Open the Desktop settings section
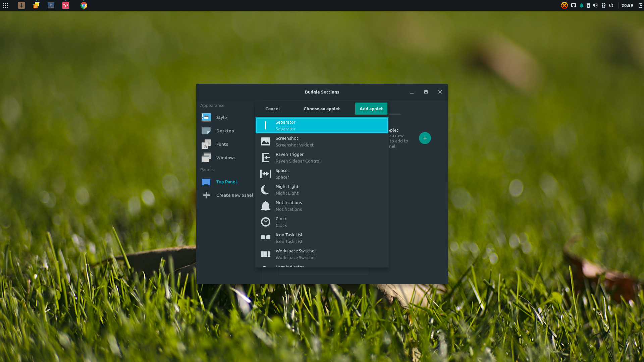The width and height of the screenshot is (644, 362). click(225, 131)
